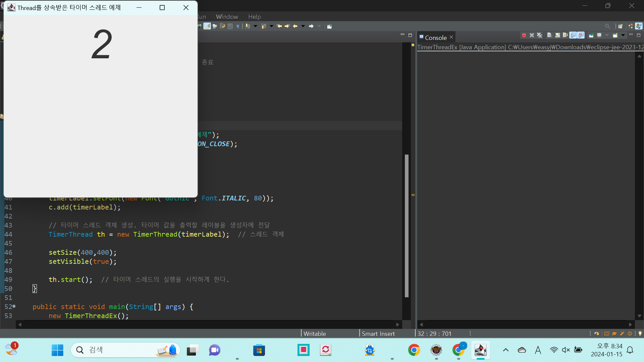Click Smart Insert status bar label

(x=378, y=334)
